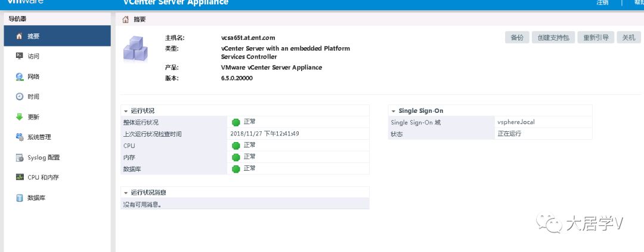Click the monitor icon for 访问
644x252 pixels.
pyautogui.click(x=19, y=56)
